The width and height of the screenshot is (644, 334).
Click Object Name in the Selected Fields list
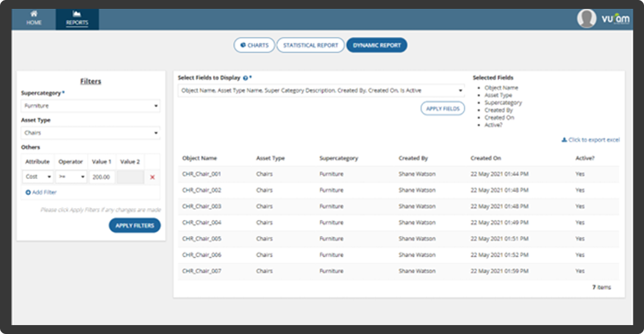pyautogui.click(x=501, y=88)
